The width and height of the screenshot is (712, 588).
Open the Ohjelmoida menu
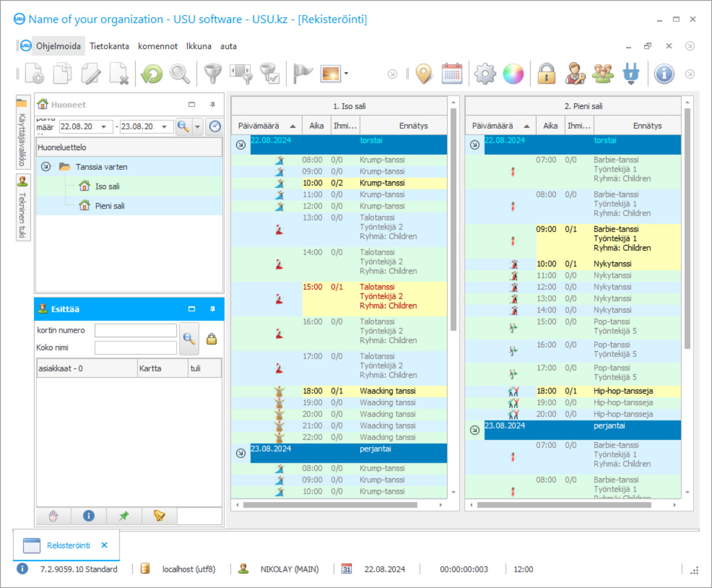58,46
